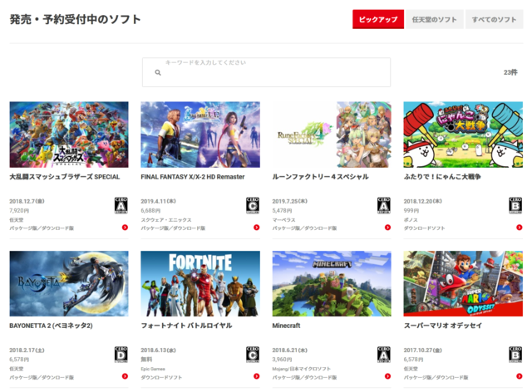The height and width of the screenshot is (392, 532).
Task: Switch to 任天堂のソフト tab
Action: click(434, 19)
